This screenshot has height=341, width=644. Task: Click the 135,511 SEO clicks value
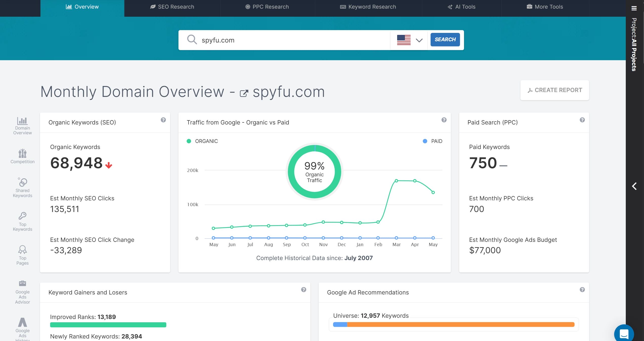[65, 209]
